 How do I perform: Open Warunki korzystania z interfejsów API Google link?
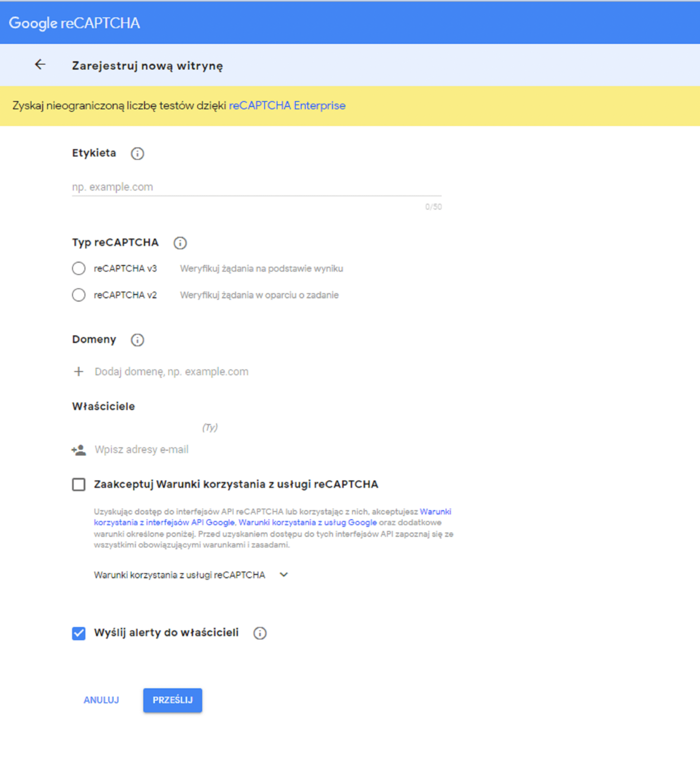164,523
